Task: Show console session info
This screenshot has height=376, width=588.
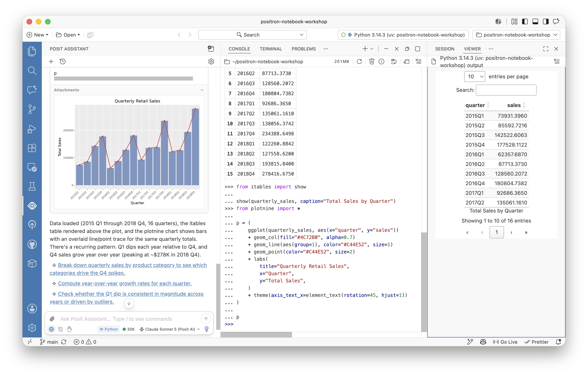Action: point(381,61)
